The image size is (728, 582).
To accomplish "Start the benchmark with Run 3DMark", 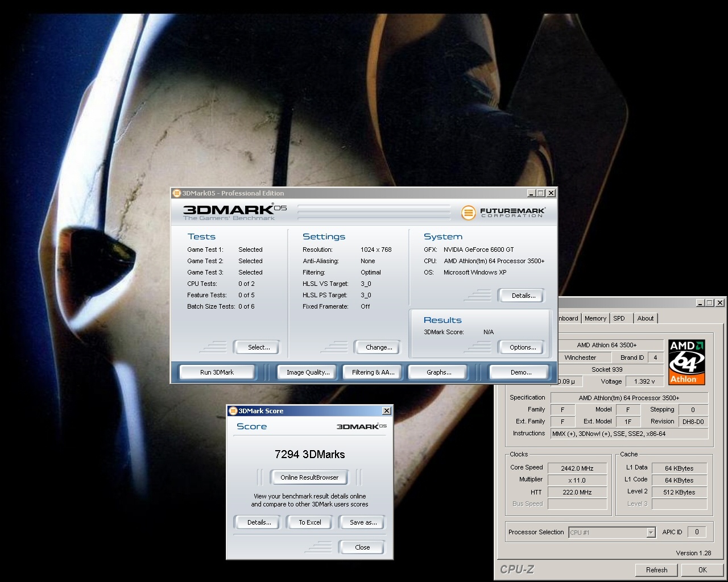I will tap(217, 372).
